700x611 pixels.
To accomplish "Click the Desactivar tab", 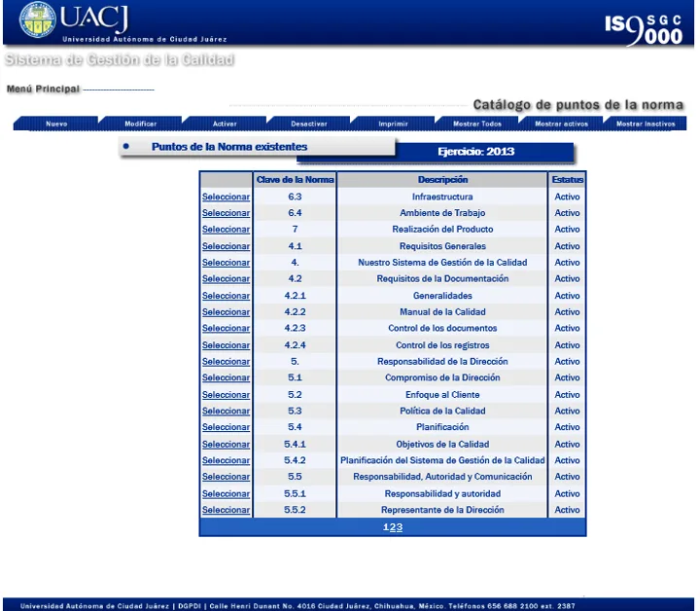I will (x=309, y=124).
